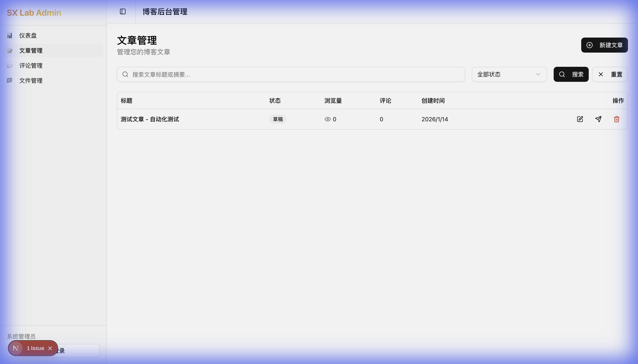Click the magnifier icon inside the search field

point(125,74)
